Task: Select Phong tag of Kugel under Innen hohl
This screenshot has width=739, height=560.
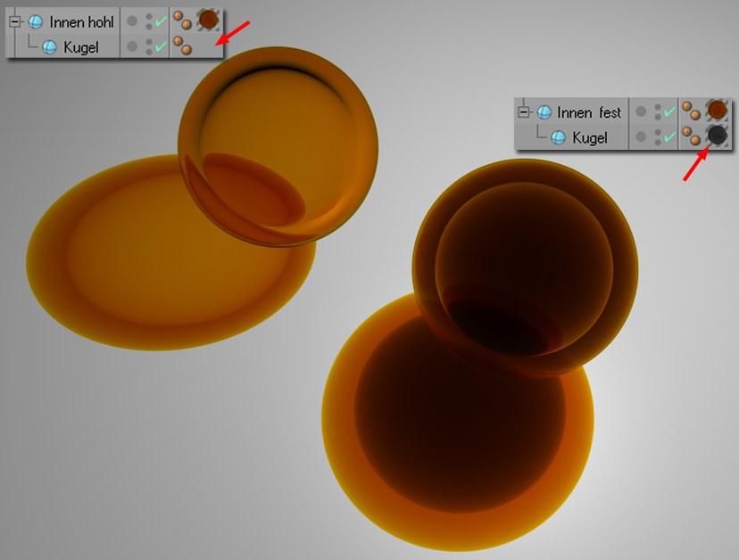Action: coord(182,45)
